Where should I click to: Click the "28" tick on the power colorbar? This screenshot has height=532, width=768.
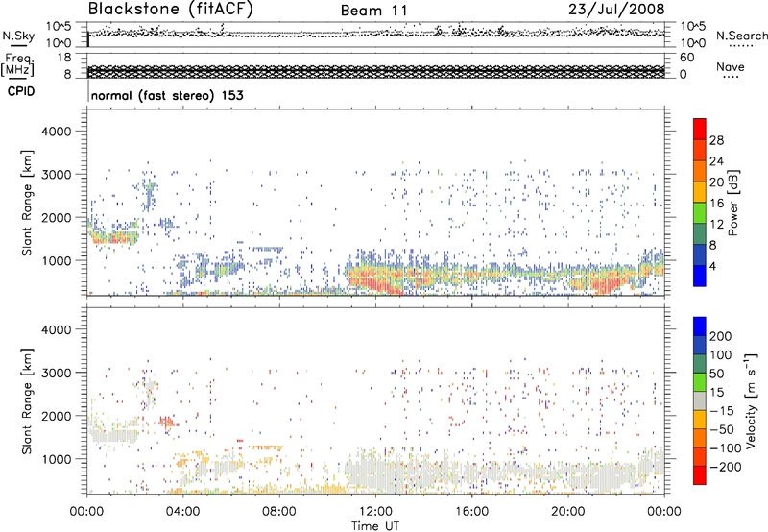pyautogui.click(x=716, y=140)
